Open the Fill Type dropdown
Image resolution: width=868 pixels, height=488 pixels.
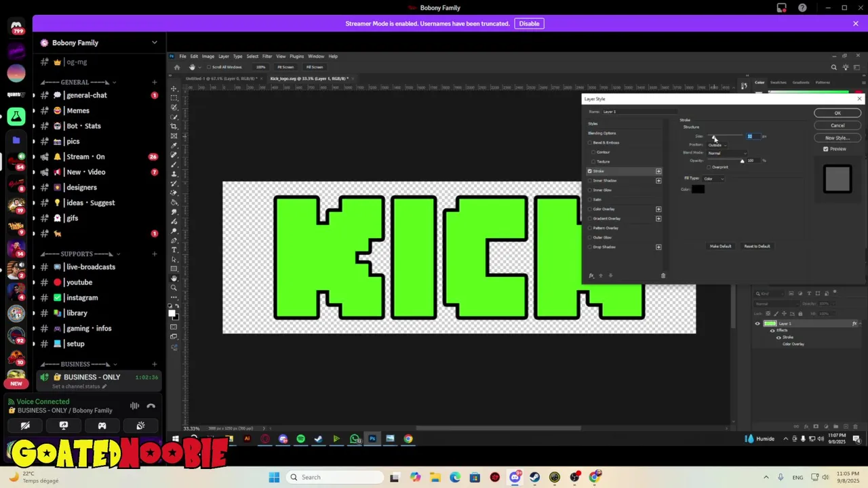pos(713,179)
